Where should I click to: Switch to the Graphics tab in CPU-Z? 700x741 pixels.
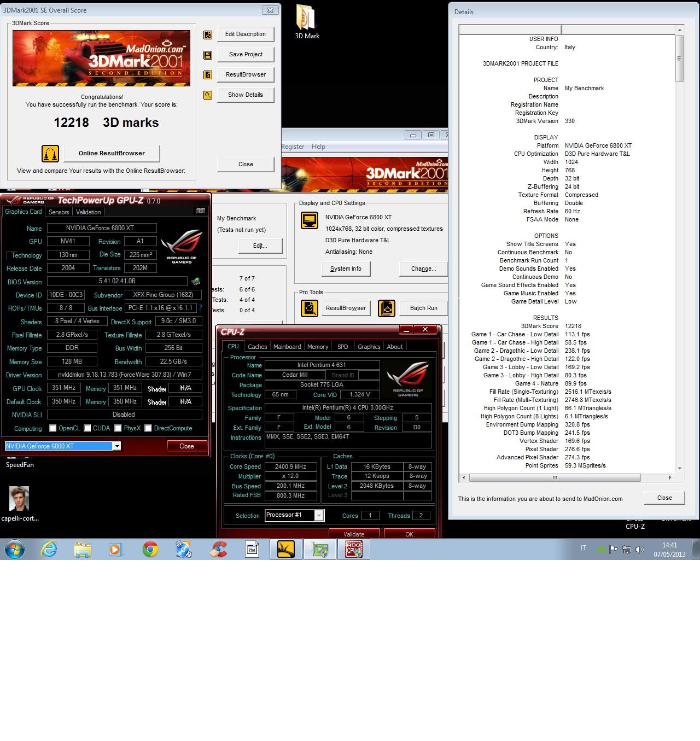[369, 347]
